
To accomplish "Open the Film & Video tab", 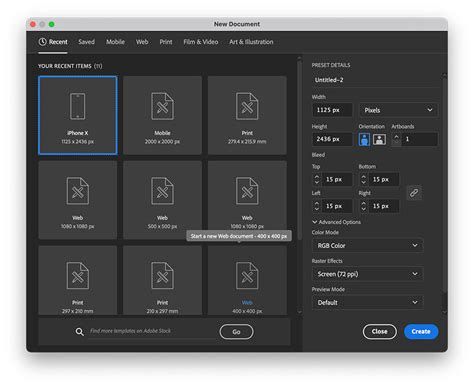I will (x=201, y=42).
